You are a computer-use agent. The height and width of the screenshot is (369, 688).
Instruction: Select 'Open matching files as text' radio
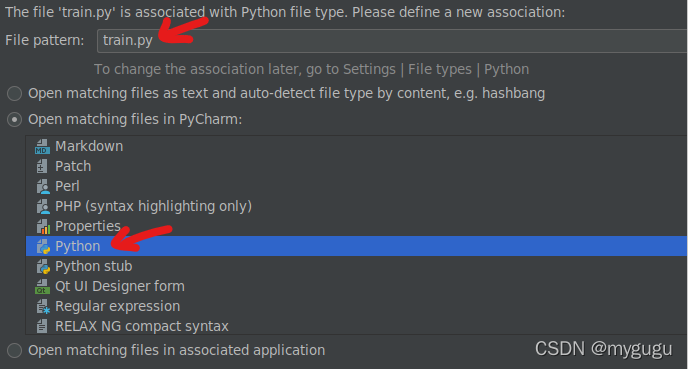tap(14, 93)
